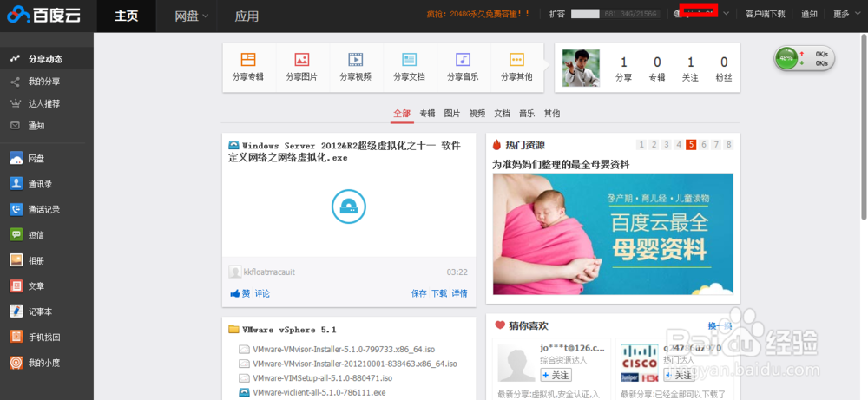The image size is (868, 400).
Task: Open 记事本 notepad in sidebar
Action: [x=47, y=311]
